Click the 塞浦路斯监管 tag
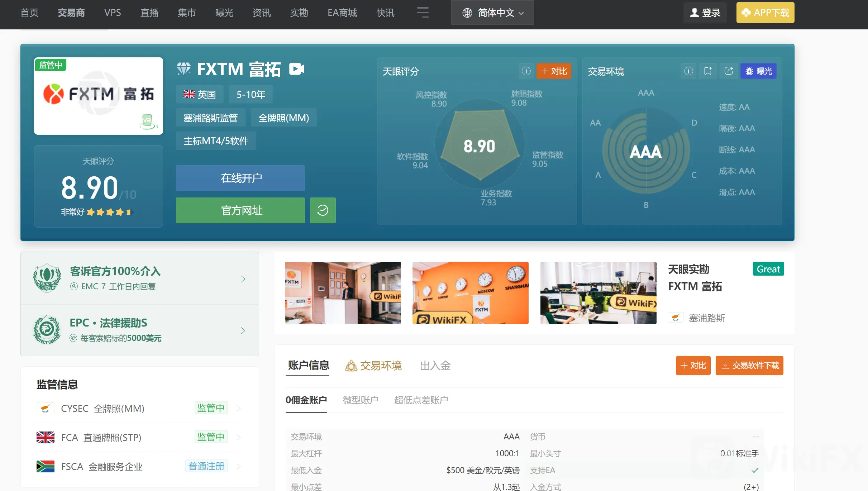The image size is (868, 491). tap(211, 118)
